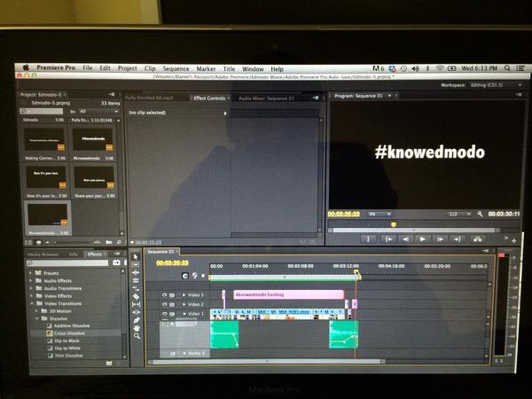Select the Ripple Edit tool

(x=136, y=272)
